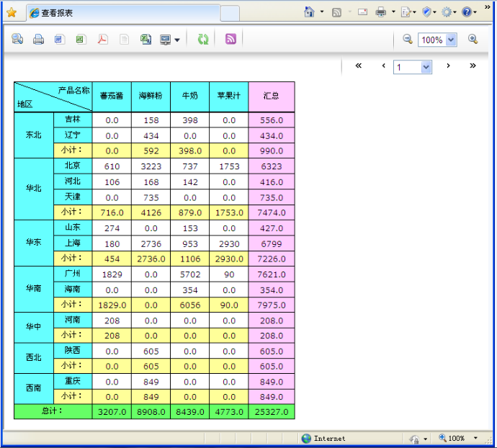Expand monitor icon dropdown arrow
The width and height of the screenshot is (497, 448).
(x=177, y=40)
